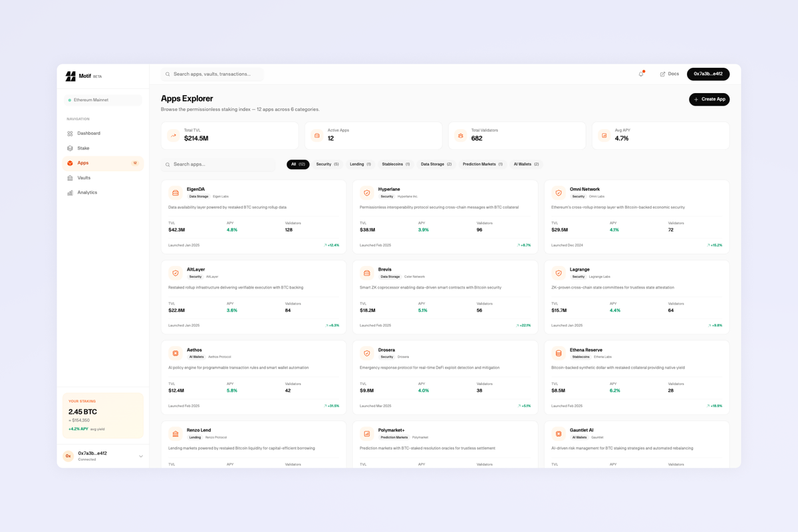Click the notifications bell icon
The height and width of the screenshot is (532, 798).
coord(640,74)
